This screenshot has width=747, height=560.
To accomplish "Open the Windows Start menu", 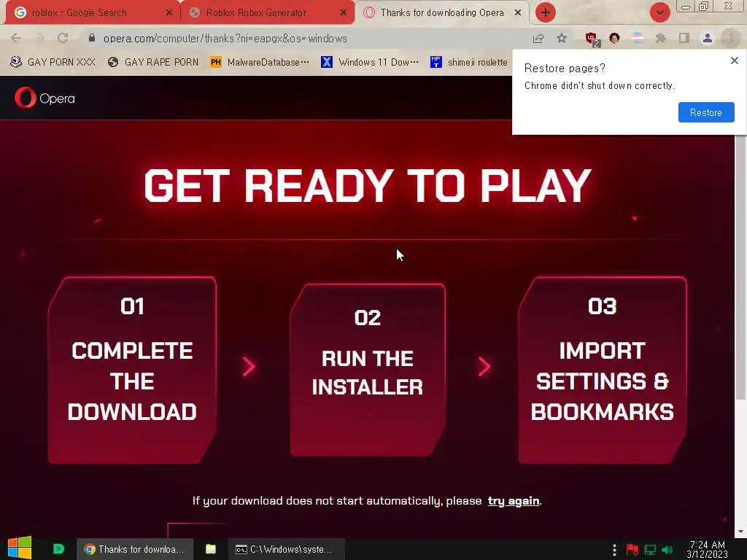I will [x=20, y=548].
